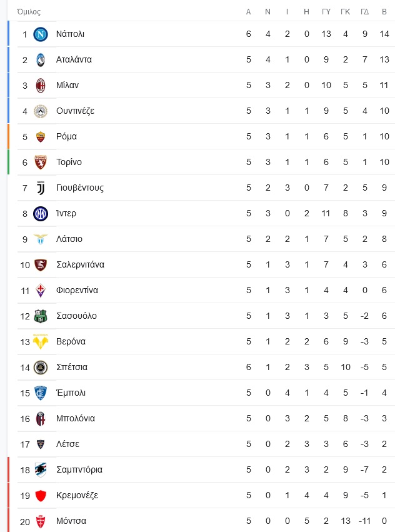Select the Verona yellow crest
Viewport: 395px width, 532px height.
[41, 341]
